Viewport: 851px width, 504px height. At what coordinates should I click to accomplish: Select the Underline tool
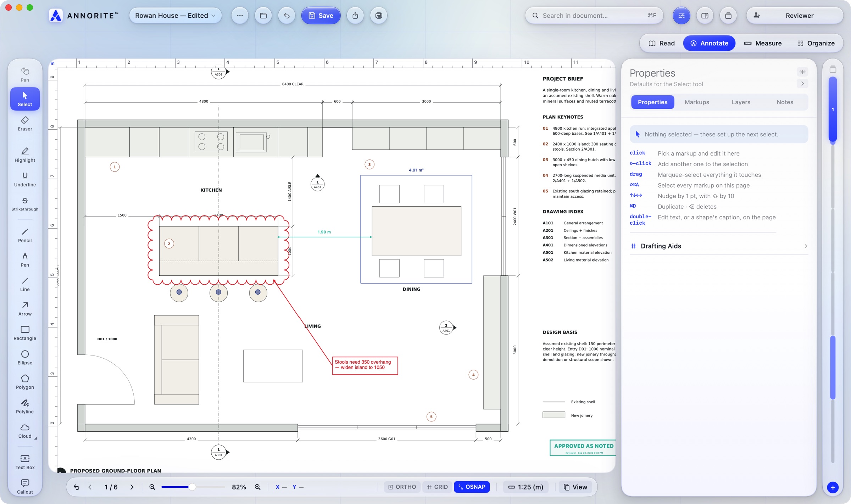pyautogui.click(x=25, y=179)
